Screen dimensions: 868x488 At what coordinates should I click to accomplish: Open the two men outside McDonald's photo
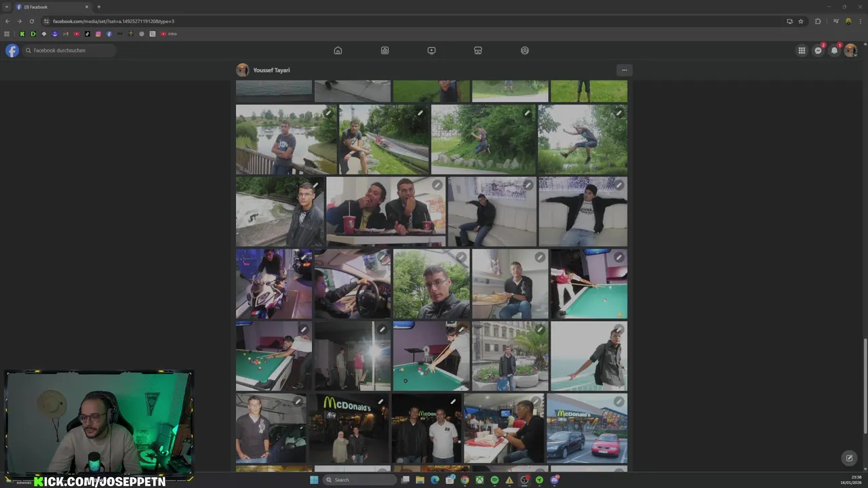(x=427, y=428)
